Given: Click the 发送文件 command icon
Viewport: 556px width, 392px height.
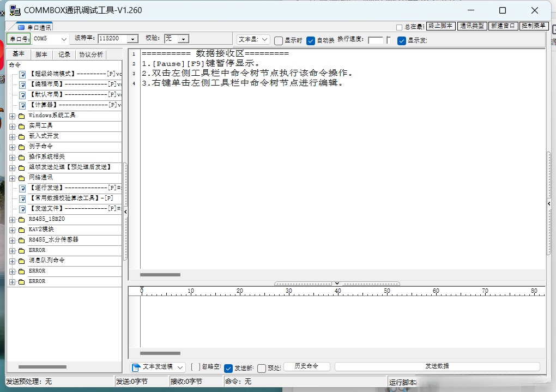Looking at the screenshot, I should pyautogui.click(x=22, y=209).
